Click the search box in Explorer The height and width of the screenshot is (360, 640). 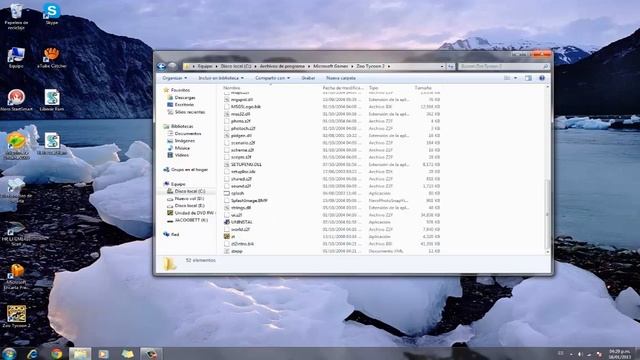pos(504,66)
